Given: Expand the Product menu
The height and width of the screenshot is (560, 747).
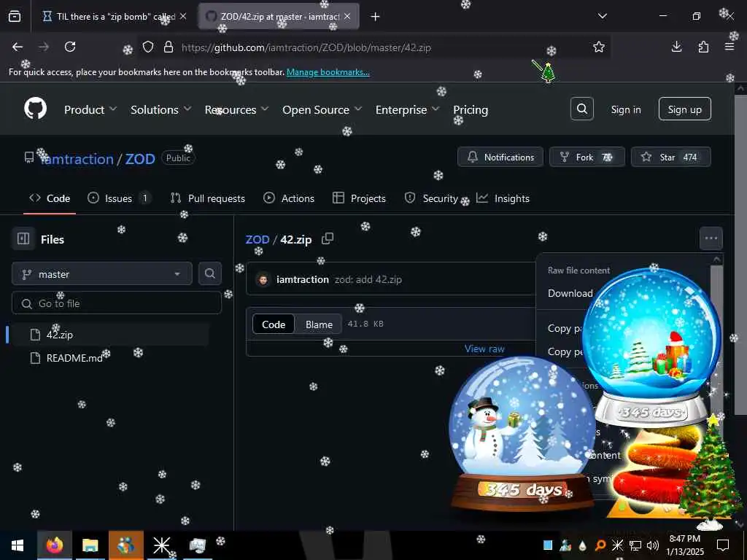Looking at the screenshot, I should click(x=90, y=109).
